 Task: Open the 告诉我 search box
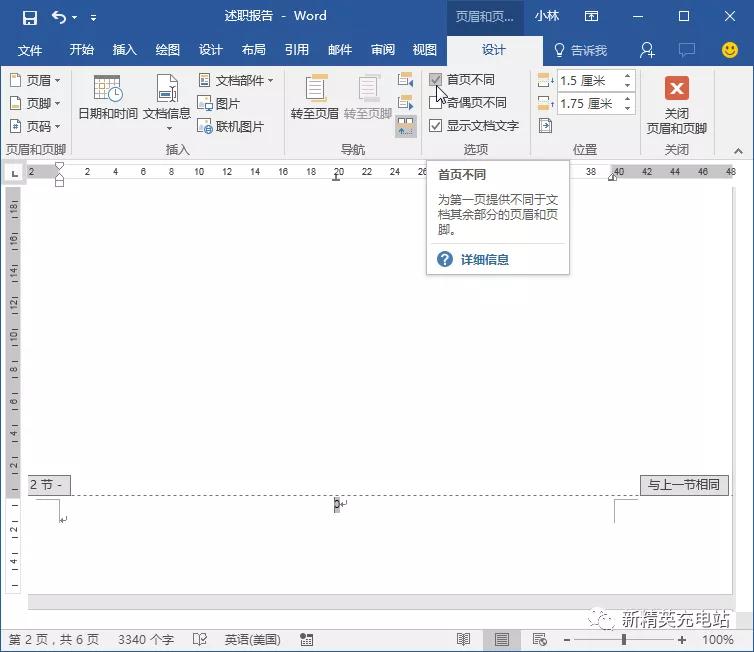(x=580, y=50)
